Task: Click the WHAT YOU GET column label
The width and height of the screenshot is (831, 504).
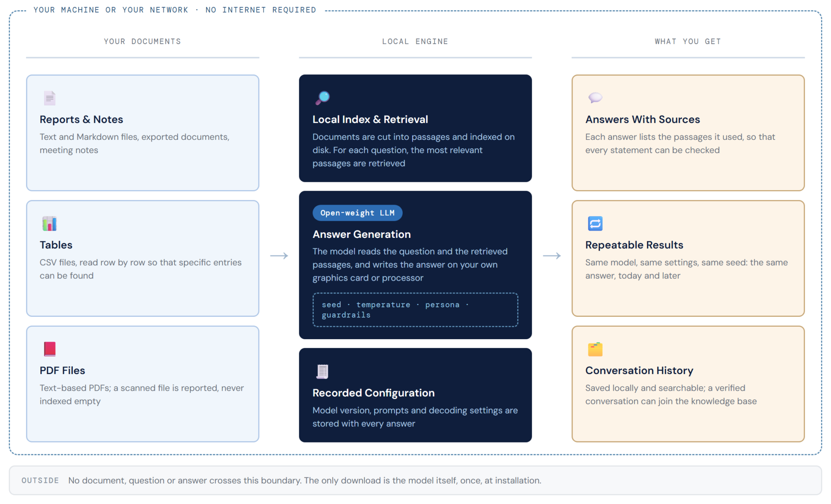Action: click(x=688, y=42)
